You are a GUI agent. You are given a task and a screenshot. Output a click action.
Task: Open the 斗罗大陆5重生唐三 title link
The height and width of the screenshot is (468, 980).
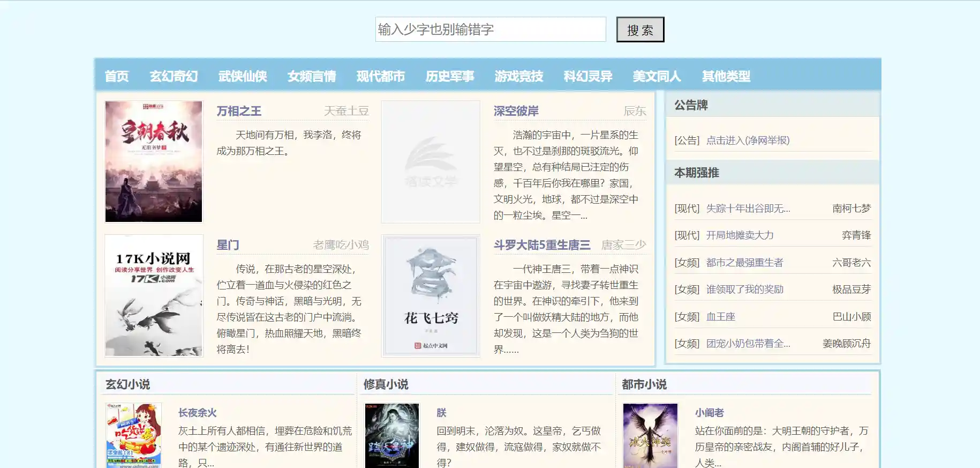coord(542,245)
